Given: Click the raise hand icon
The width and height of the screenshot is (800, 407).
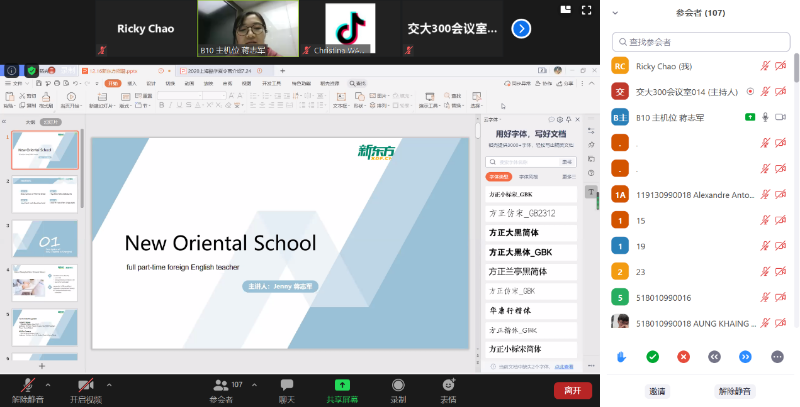Looking at the screenshot, I should click(x=621, y=357).
